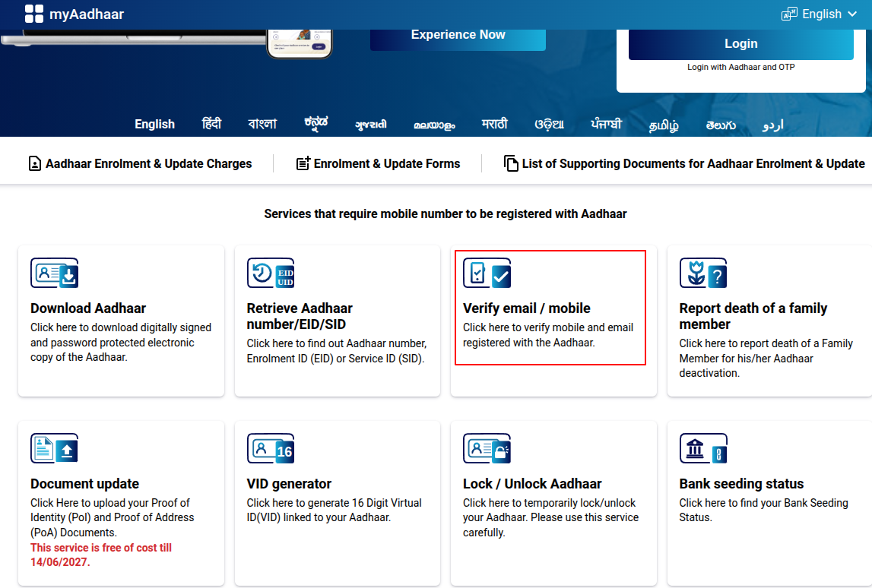Click 'temporarily lock/unlock your Aadhaar' description
The width and height of the screenshot is (872, 588).
click(x=550, y=517)
